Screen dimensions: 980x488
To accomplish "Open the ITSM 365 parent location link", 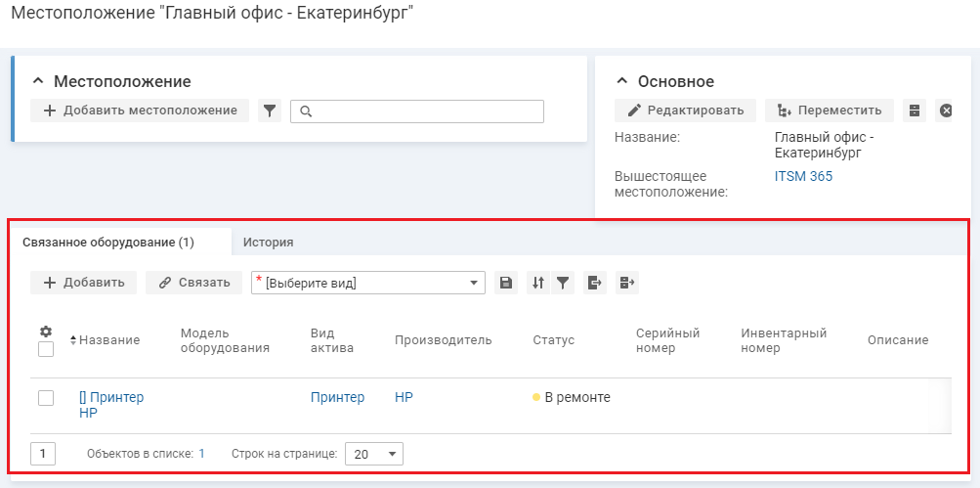I will click(803, 177).
